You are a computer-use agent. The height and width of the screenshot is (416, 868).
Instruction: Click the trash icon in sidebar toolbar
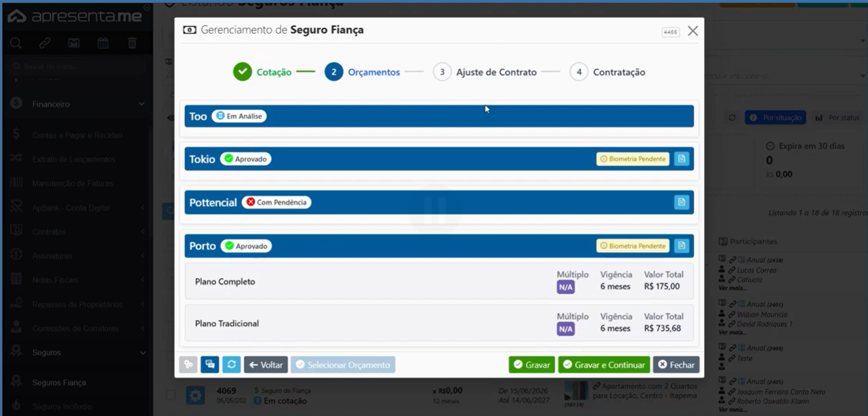(132, 43)
